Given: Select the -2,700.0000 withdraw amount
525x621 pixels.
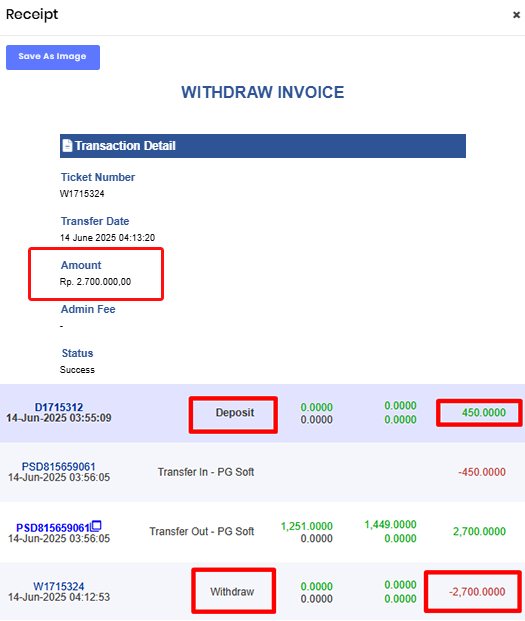Looking at the screenshot, I should pos(477,592).
